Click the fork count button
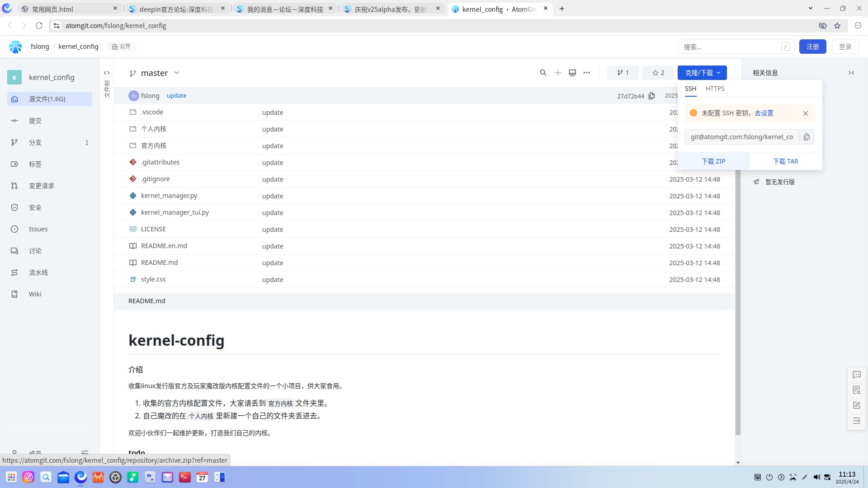The image size is (868, 488). coord(623,73)
